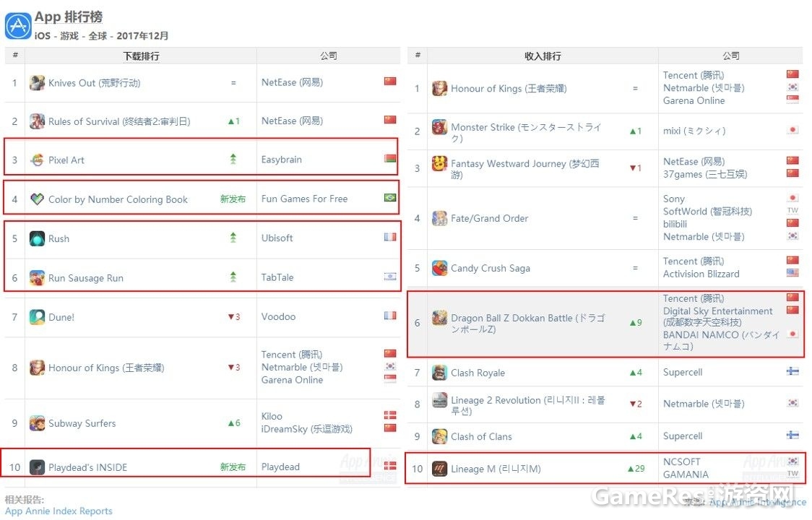The image size is (812, 520).
Task: Open the Clash of Clans title link
Action: (481, 437)
